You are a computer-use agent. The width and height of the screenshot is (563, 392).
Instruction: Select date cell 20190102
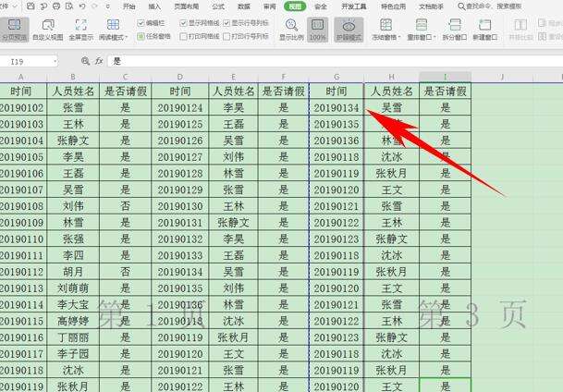(x=21, y=107)
